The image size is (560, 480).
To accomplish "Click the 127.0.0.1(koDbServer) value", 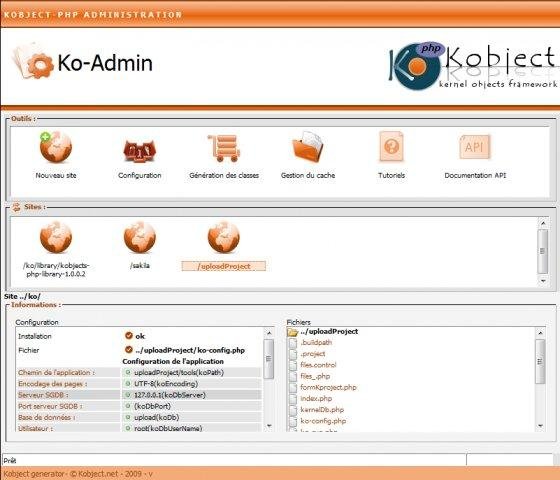I will point(170,395).
